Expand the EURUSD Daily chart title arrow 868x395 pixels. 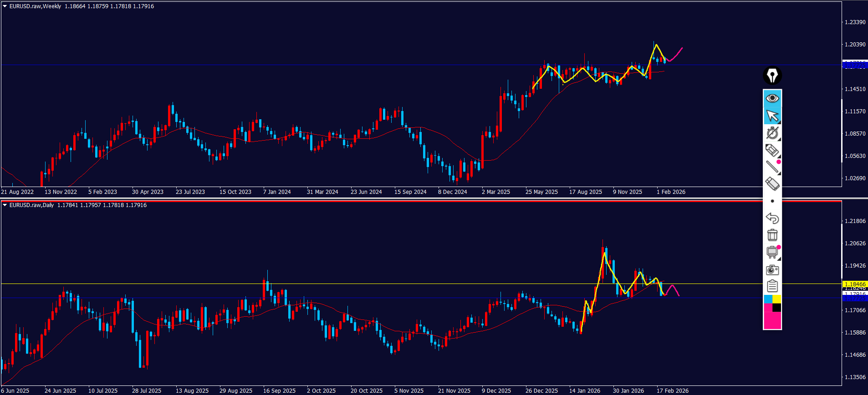pos(5,205)
